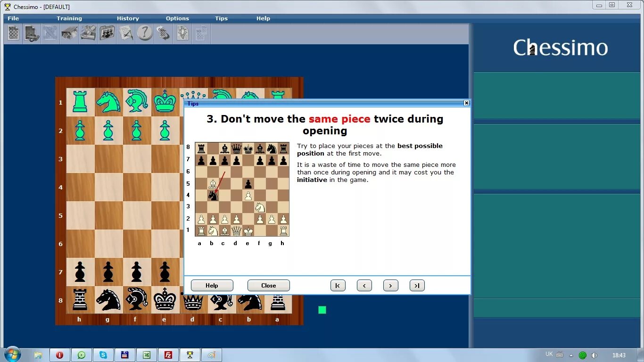Switch to Excel in the taskbar
This screenshot has height=362, width=644.
147,355
